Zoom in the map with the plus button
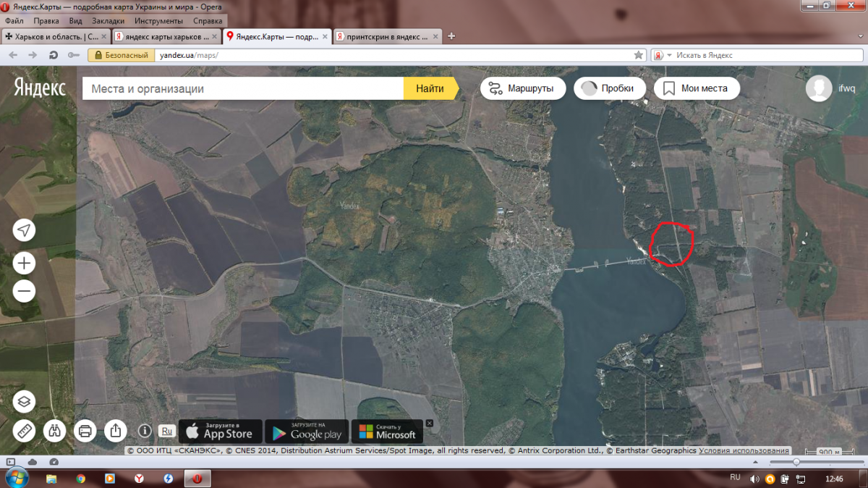This screenshot has width=868, height=488. pos(24,262)
